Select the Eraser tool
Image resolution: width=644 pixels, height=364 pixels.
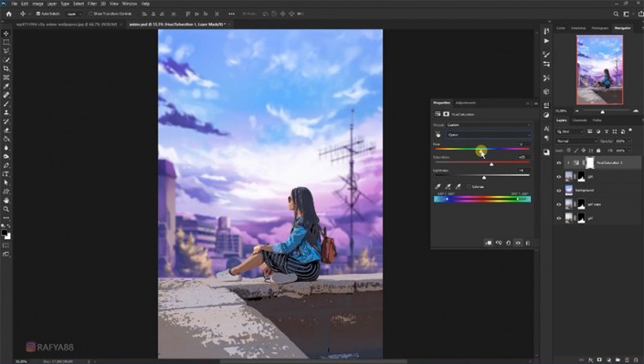pyautogui.click(x=6, y=130)
